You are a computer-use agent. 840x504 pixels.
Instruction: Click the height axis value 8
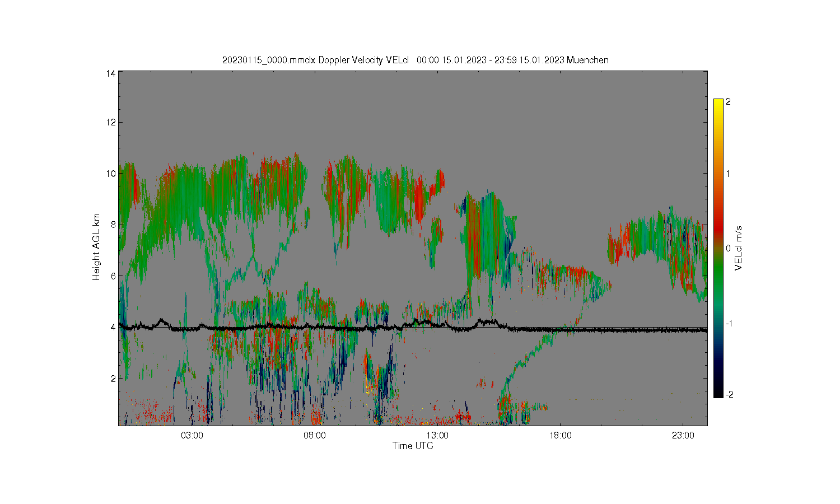pos(114,225)
